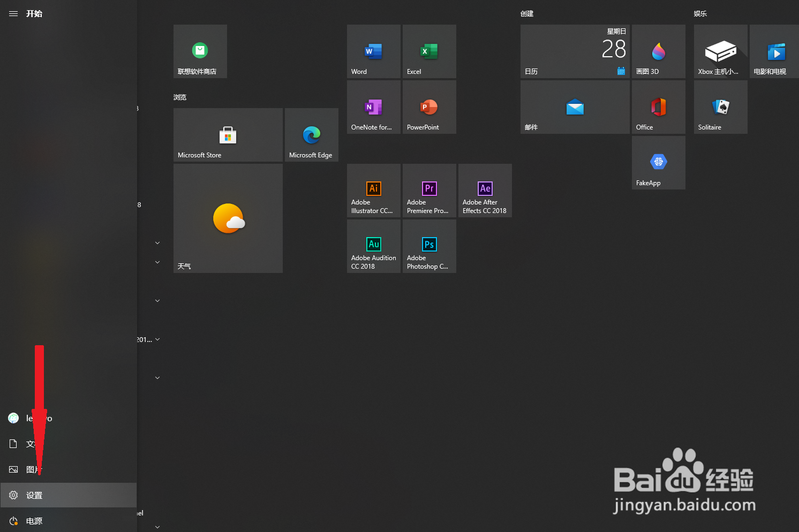This screenshot has height=532, width=799.
Task: Open the Documents icon in the sidebar
Action: pos(13,444)
